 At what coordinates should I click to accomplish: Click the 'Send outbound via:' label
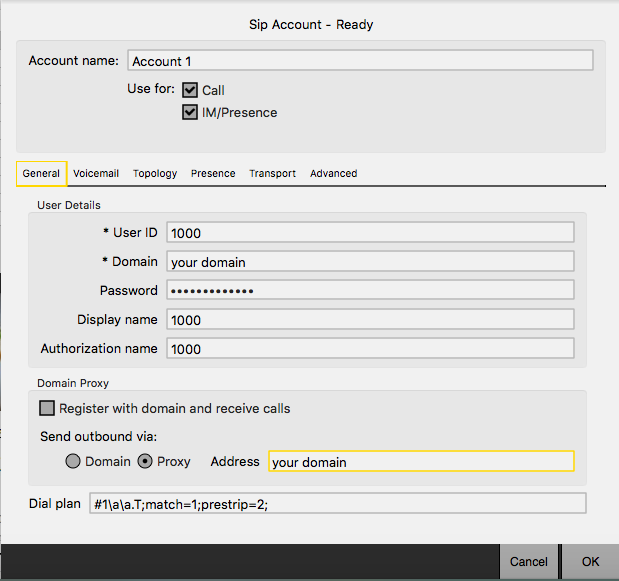tap(98, 437)
